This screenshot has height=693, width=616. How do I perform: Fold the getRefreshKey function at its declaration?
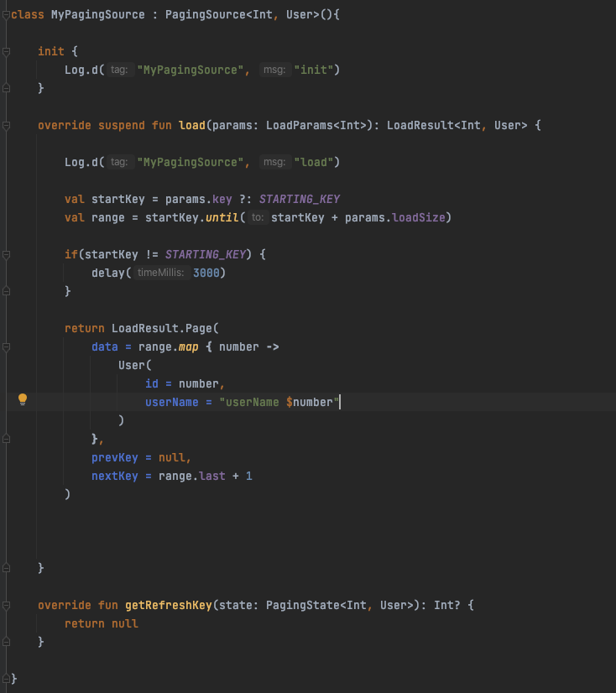(x=6, y=606)
